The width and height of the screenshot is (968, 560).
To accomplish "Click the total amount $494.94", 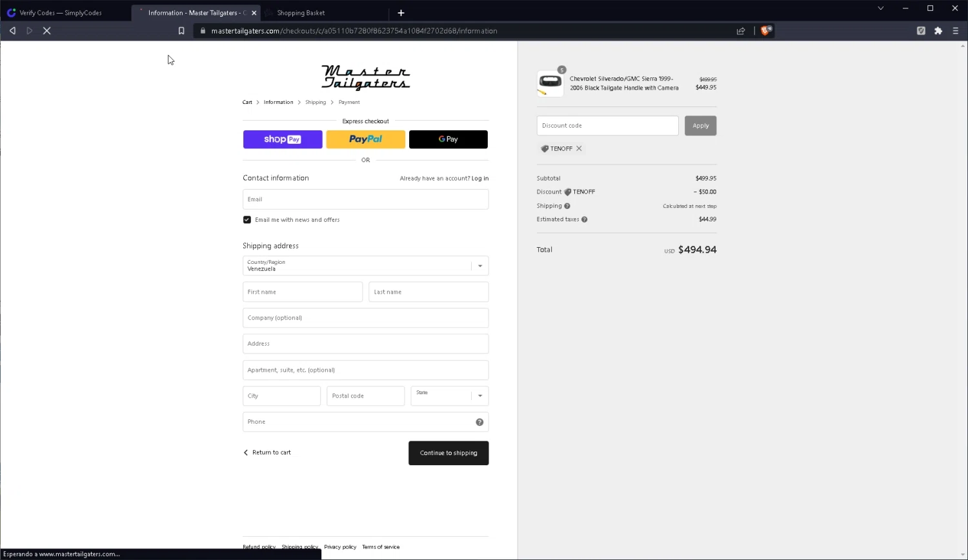I will pos(697,250).
